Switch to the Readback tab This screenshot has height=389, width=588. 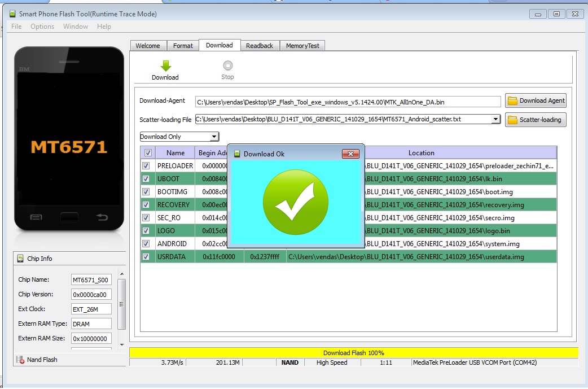tap(260, 46)
